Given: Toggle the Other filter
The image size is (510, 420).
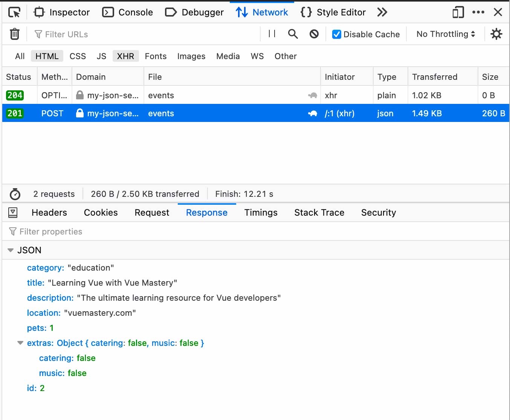Looking at the screenshot, I should [286, 56].
